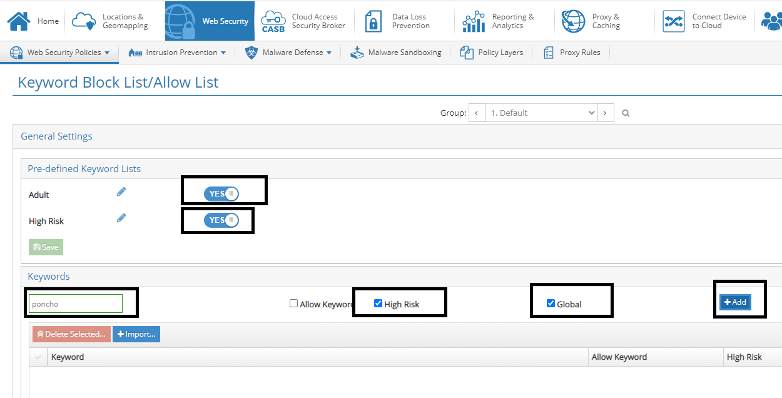The height and width of the screenshot is (398, 782).
Task: Click the Malware Sandboxing icon
Action: tap(357, 52)
